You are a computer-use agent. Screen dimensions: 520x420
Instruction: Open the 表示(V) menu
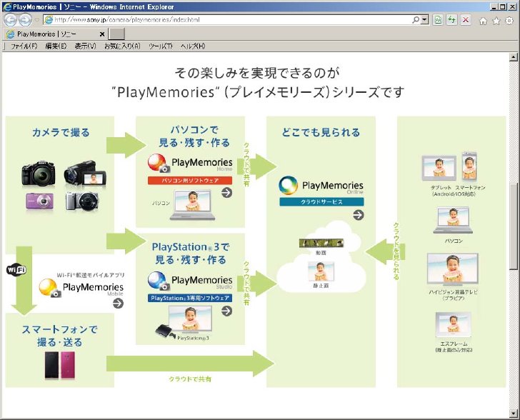[x=85, y=46]
